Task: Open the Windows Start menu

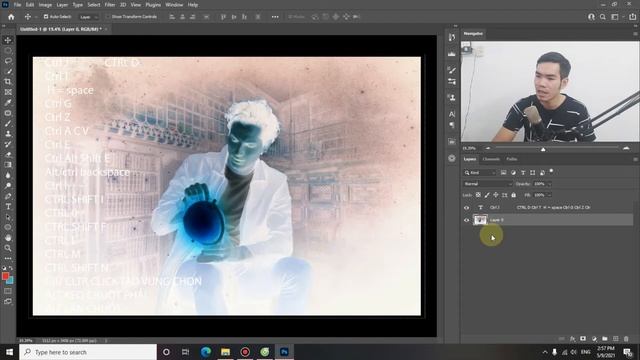Action: pos(9,352)
